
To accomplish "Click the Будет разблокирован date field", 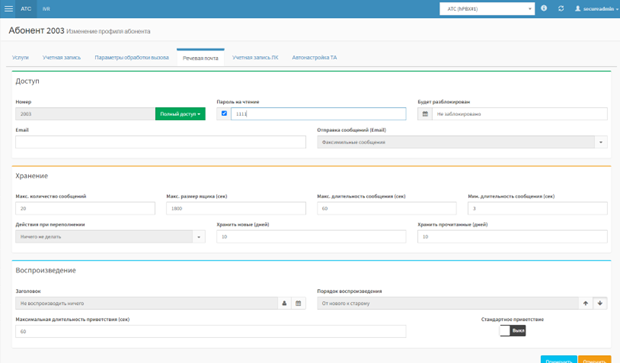I will point(520,114).
